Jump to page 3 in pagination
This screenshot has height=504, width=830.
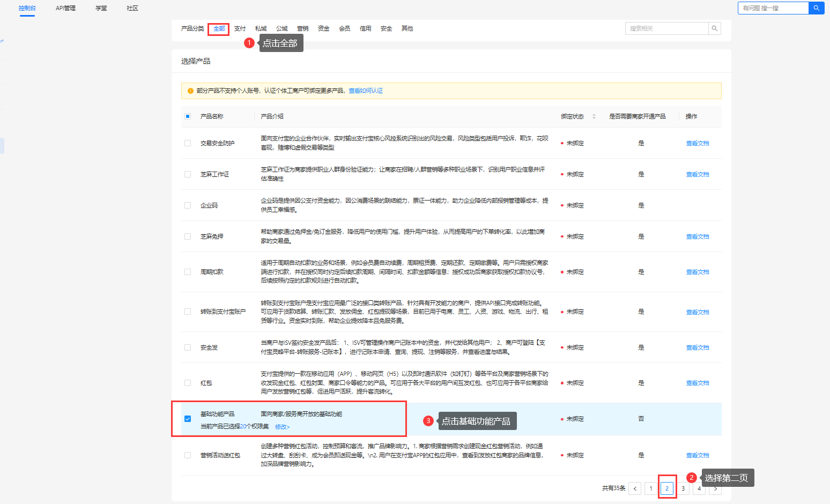[x=683, y=488]
